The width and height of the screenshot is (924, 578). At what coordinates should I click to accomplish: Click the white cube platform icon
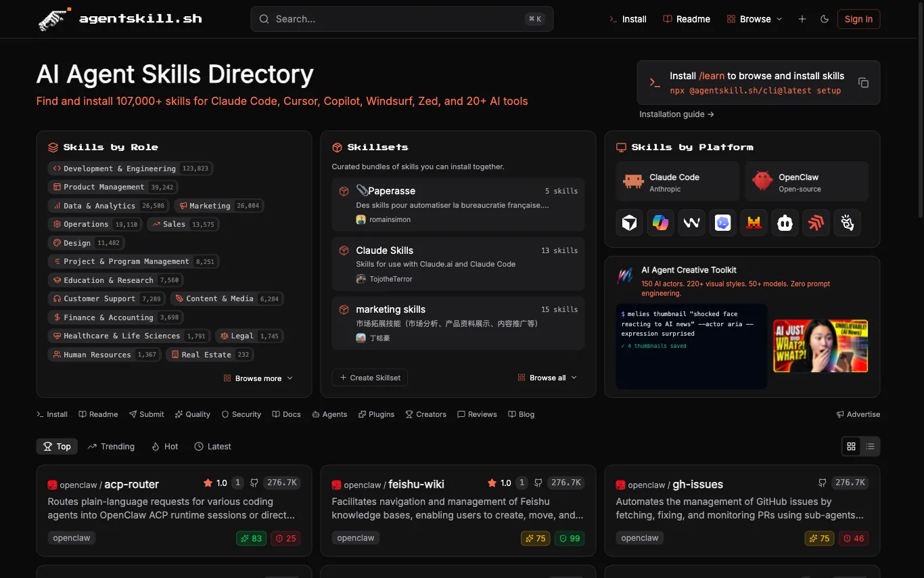point(629,223)
